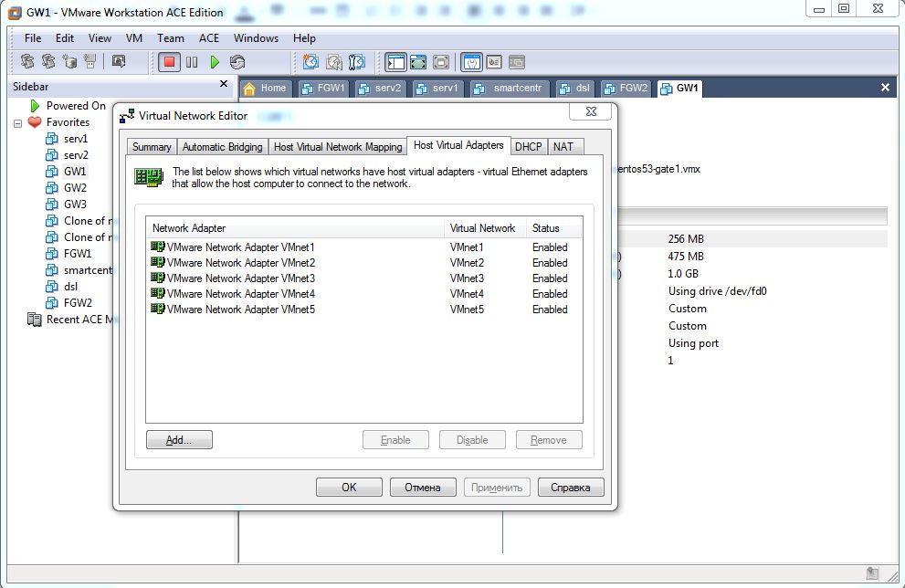
Task: Click the green Power On play icon
Action: pos(215,62)
